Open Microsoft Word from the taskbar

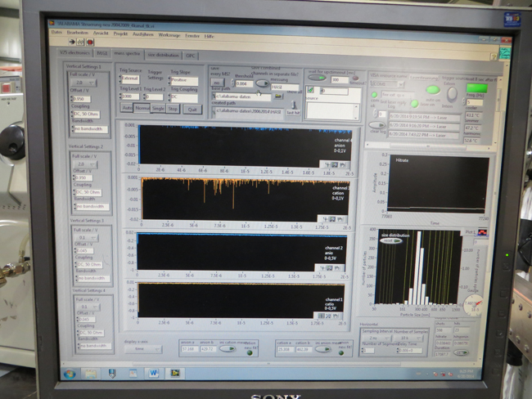pos(153,373)
